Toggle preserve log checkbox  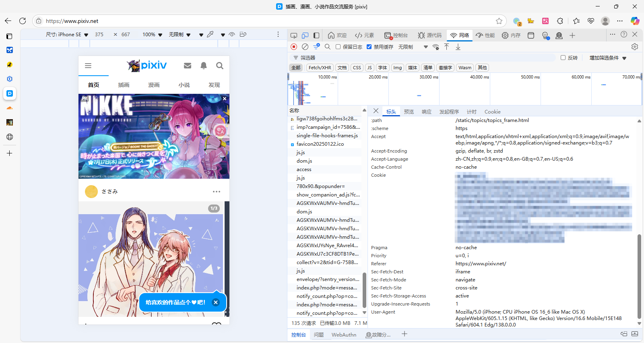[x=338, y=47]
